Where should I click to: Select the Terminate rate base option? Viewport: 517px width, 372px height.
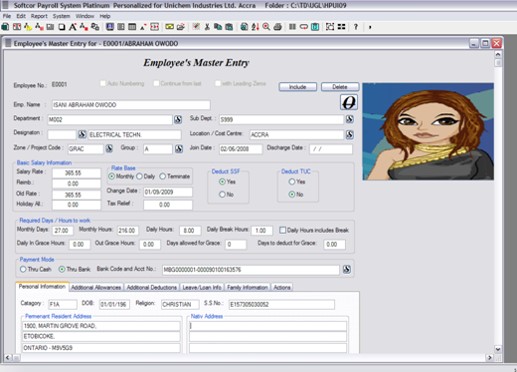(x=162, y=176)
